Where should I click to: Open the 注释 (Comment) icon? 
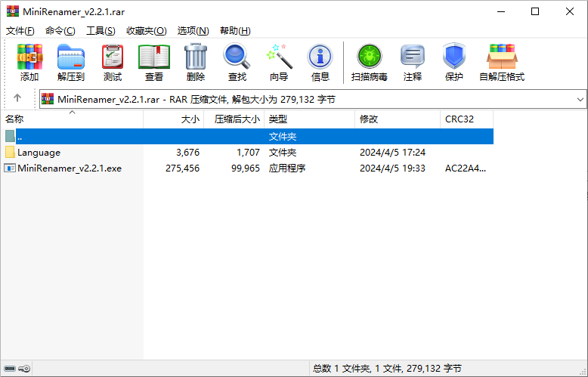413,57
